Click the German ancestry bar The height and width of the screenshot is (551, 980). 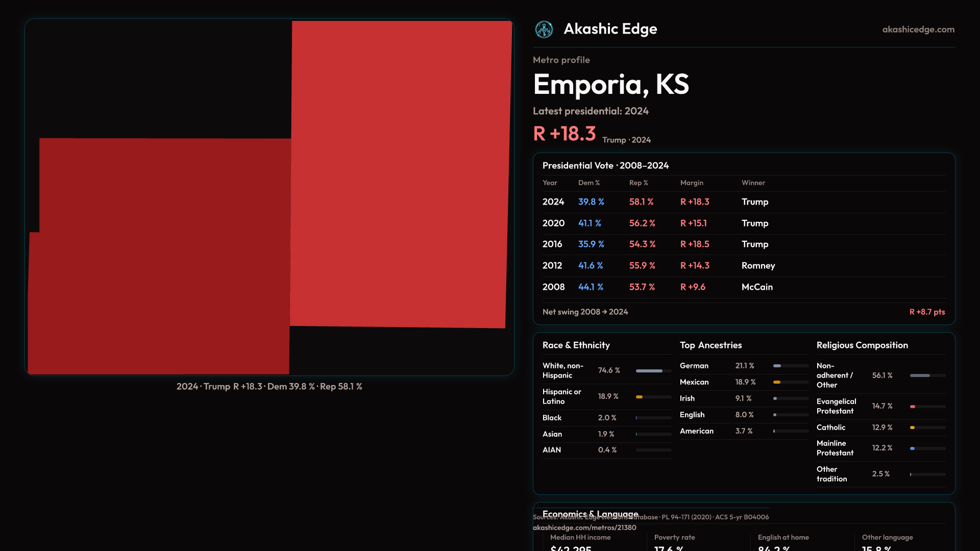click(x=777, y=366)
